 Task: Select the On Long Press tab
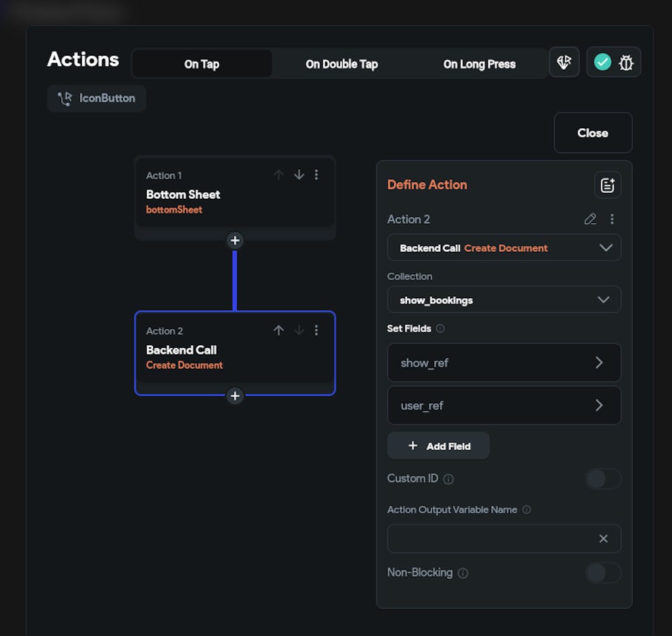[x=478, y=64]
